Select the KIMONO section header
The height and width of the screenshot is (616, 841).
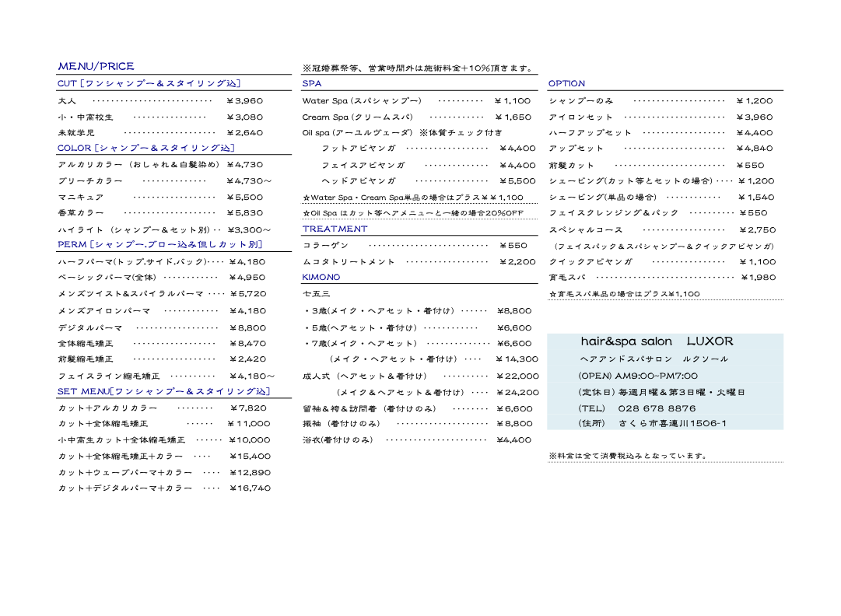pyautogui.click(x=321, y=278)
